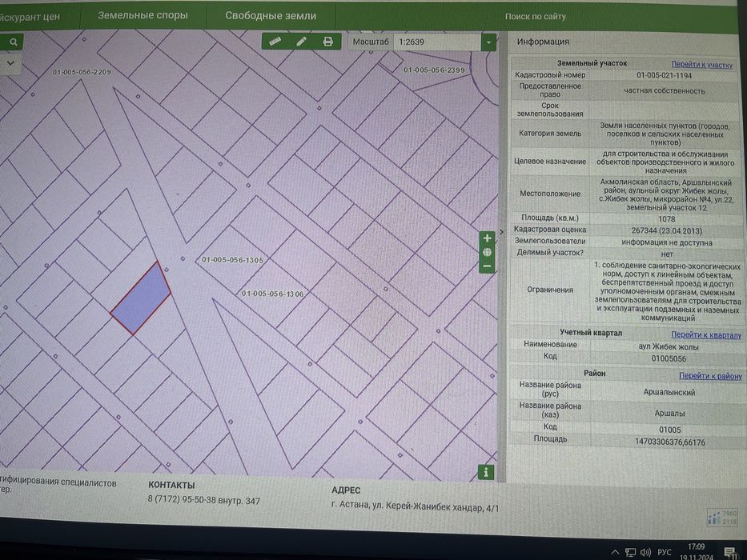Click the аул Жибек жолы quarter name

[x=669, y=346]
